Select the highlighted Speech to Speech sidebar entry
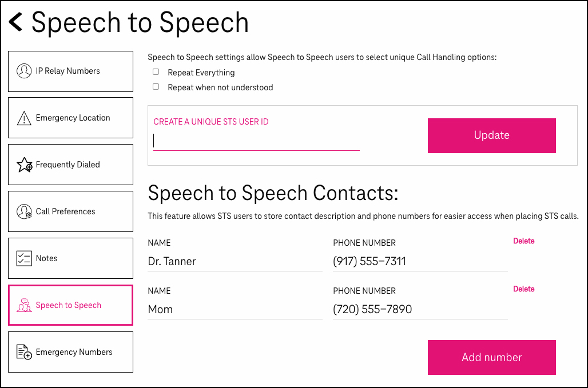The width and height of the screenshot is (588, 388). [70, 305]
